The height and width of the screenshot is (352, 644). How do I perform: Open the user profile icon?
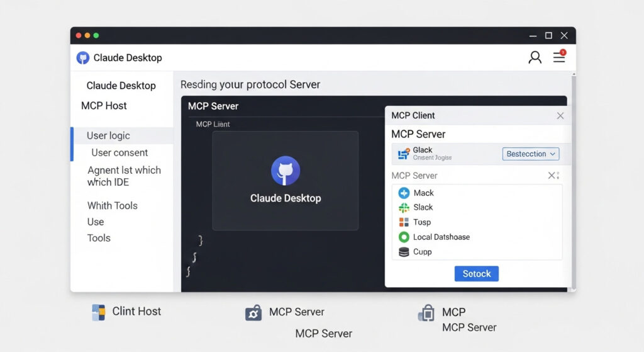(535, 57)
